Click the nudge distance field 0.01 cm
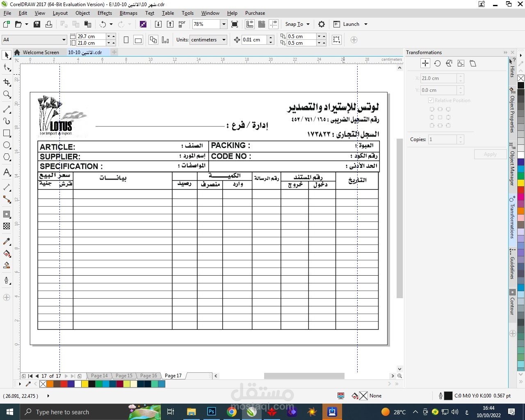The height and width of the screenshot is (420, 525). click(254, 40)
